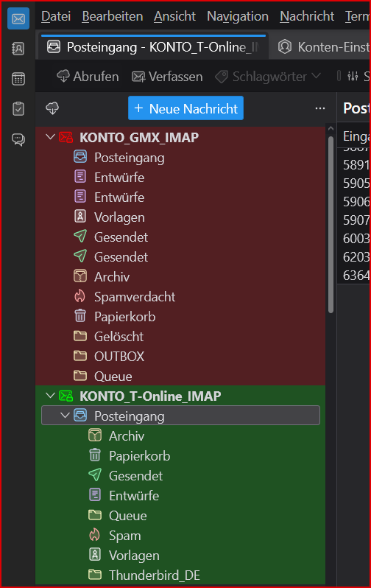The width and height of the screenshot is (371, 588).
Task: Open the Mail space icon
Action: 18,18
